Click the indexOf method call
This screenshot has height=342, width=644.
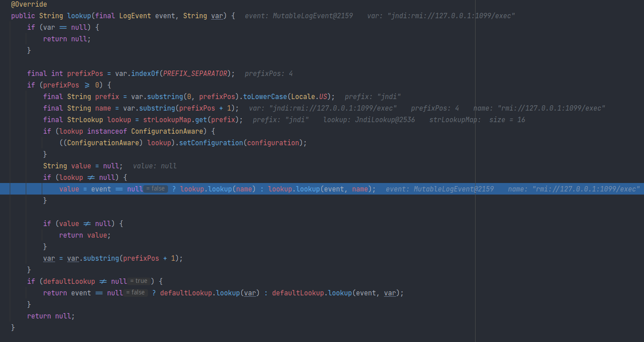145,73
